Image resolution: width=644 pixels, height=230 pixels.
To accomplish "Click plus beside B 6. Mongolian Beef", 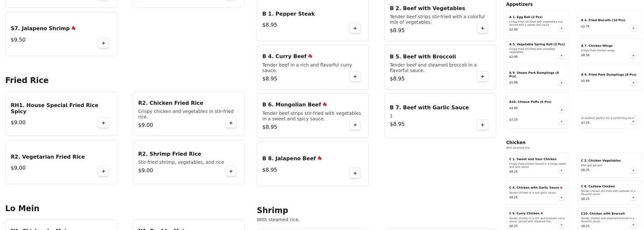I will point(355,125).
